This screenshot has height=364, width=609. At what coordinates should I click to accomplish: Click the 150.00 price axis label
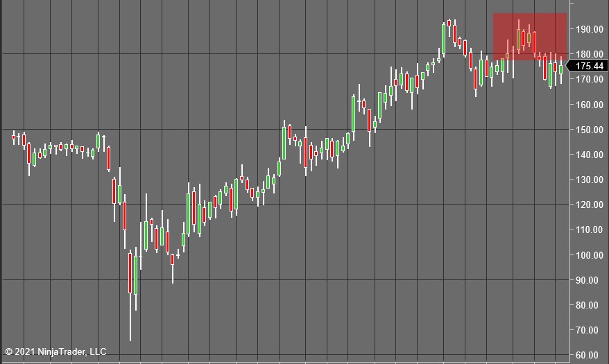589,130
